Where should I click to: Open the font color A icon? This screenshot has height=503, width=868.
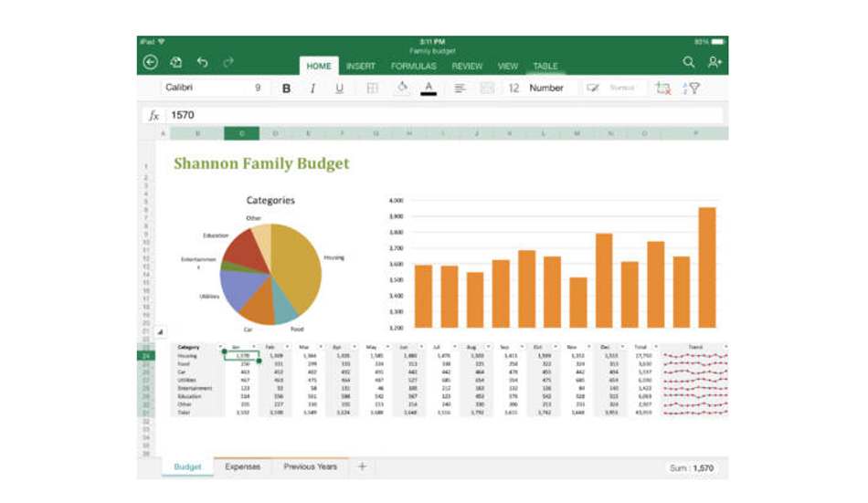pos(429,88)
